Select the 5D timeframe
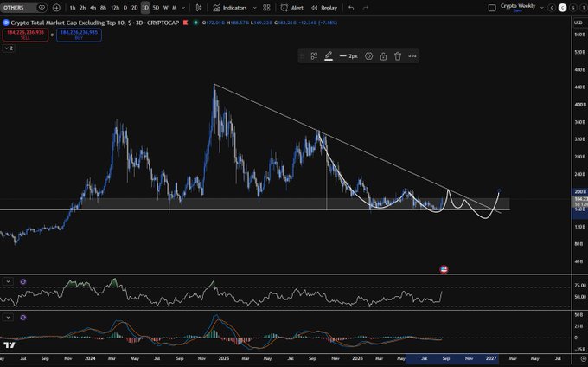 (x=156, y=8)
